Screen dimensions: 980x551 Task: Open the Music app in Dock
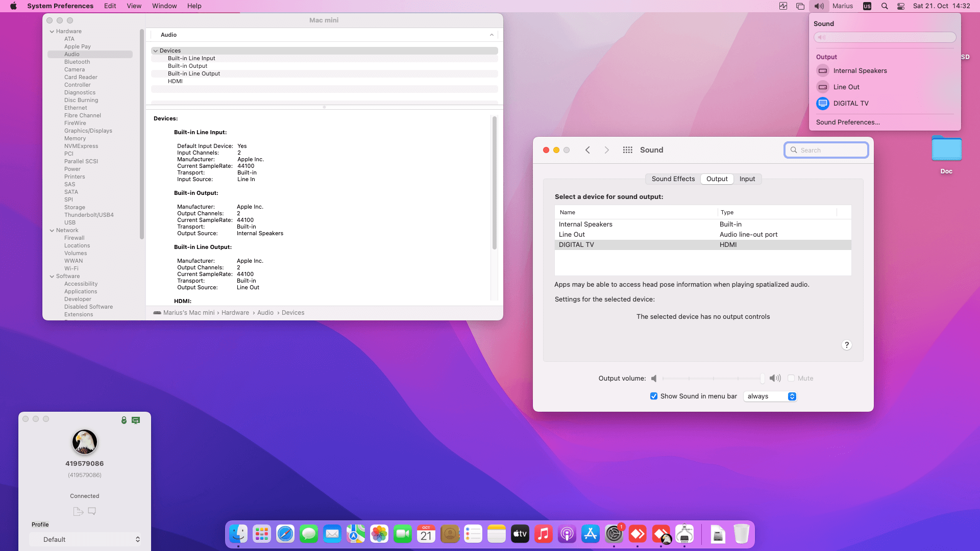click(x=544, y=534)
